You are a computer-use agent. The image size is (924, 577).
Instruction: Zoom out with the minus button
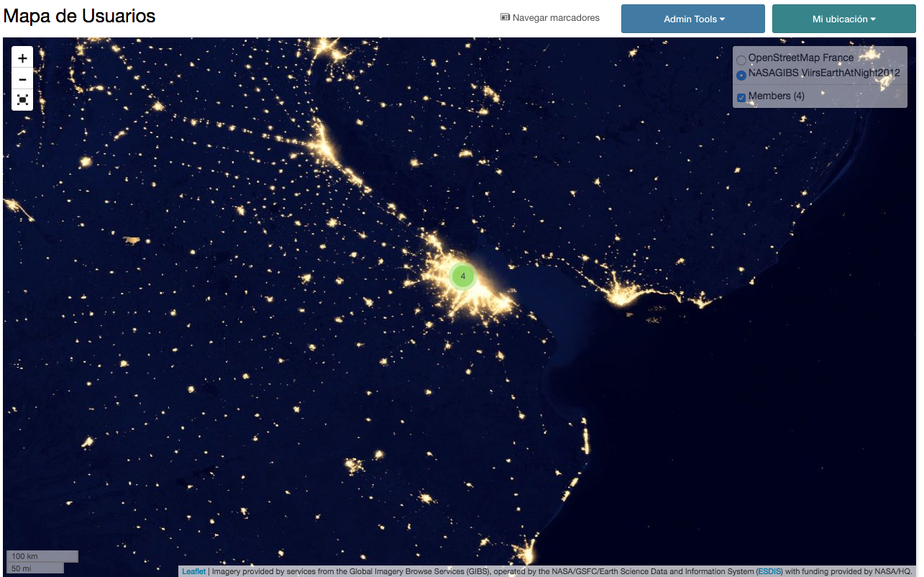click(22, 79)
